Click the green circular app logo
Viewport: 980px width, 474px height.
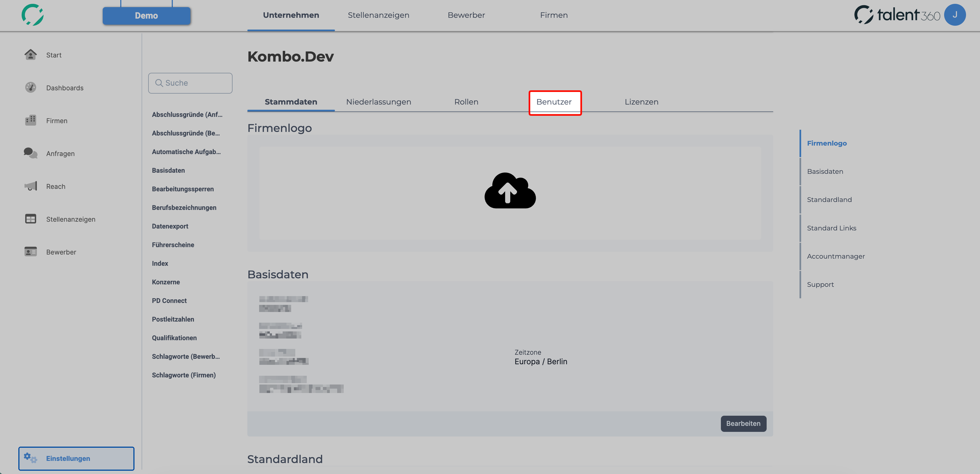pyautogui.click(x=33, y=15)
